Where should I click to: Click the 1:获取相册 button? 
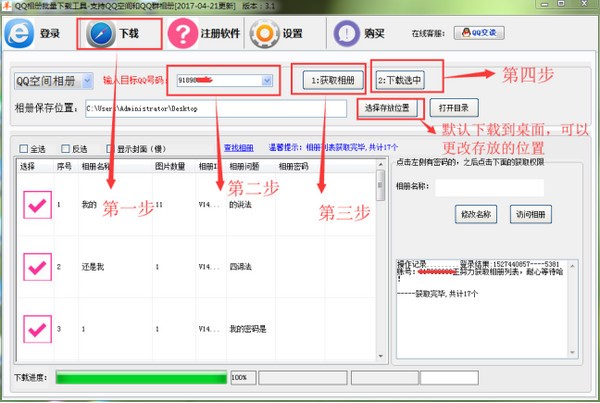point(333,80)
